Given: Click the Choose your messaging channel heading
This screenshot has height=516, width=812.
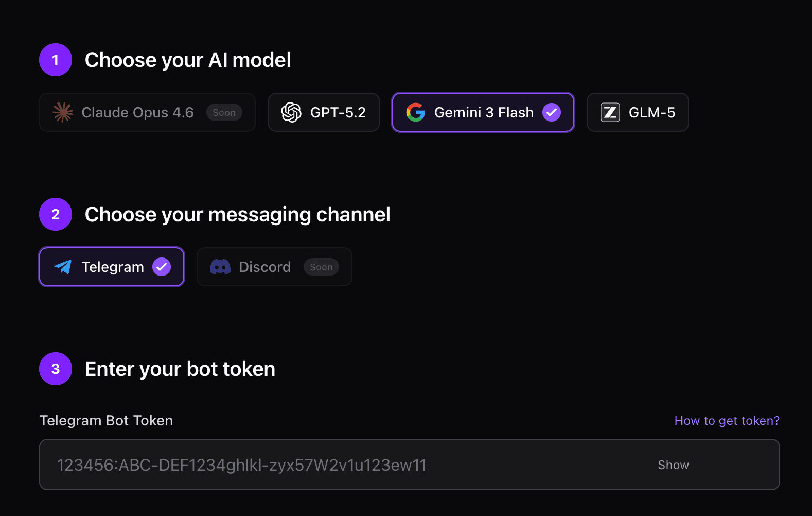Looking at the screenshot, I should (238, 214).
